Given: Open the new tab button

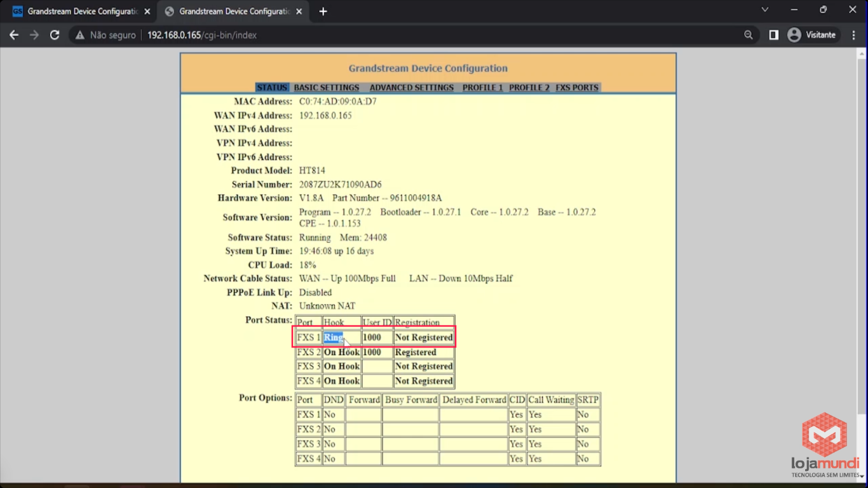Looking at the screenshot, I should coord(323,11).
